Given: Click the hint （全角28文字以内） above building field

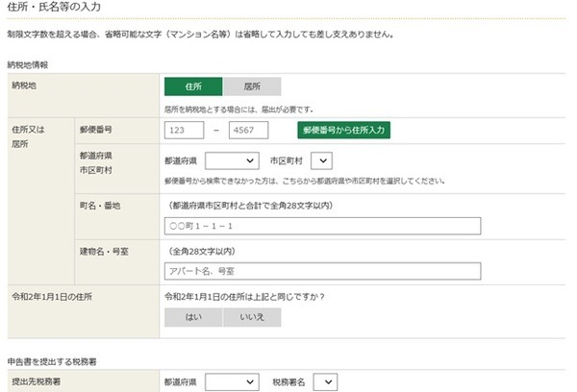Looking at the screenshot, I should pyautogui.click(x=202, y=252).
